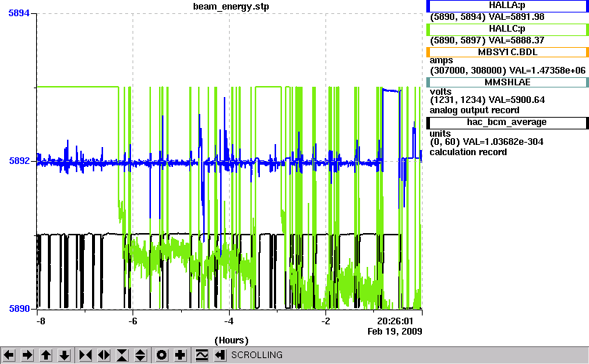The height and width of the screenshot is (364, 589).
Task: Zoom out time axis with outward triangles
Action: pyautogui.click(x=104, y=355)
